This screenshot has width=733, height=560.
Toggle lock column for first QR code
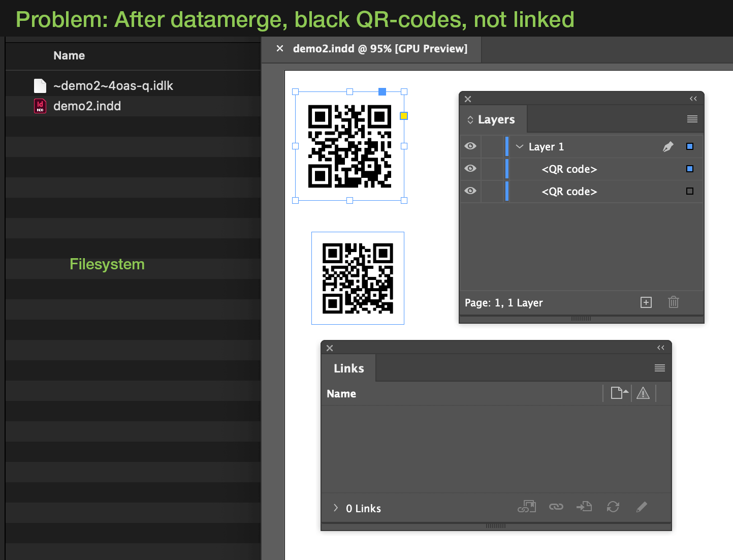[x=492, y=169]
